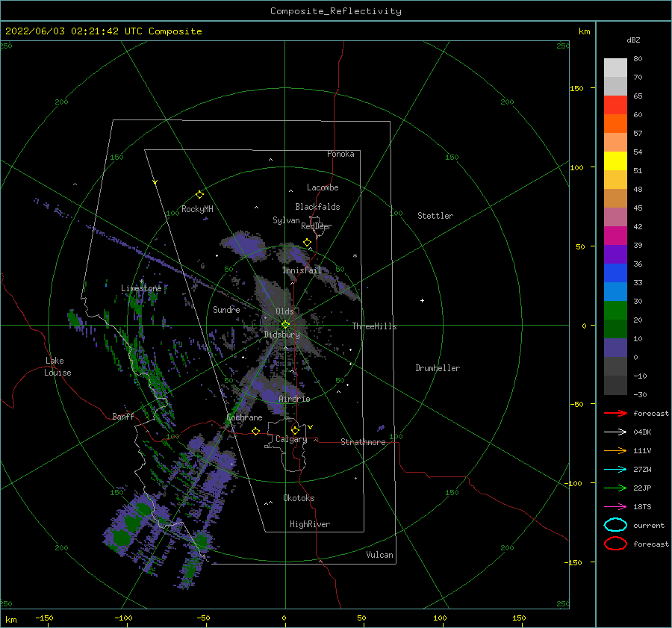Click the dBZ legend heading
This screenshot has width=672, height=628.
633,40
